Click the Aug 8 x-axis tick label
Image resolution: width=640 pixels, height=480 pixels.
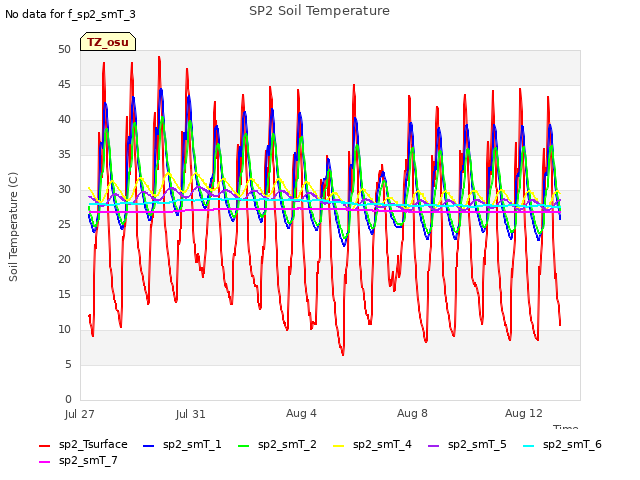412,413
